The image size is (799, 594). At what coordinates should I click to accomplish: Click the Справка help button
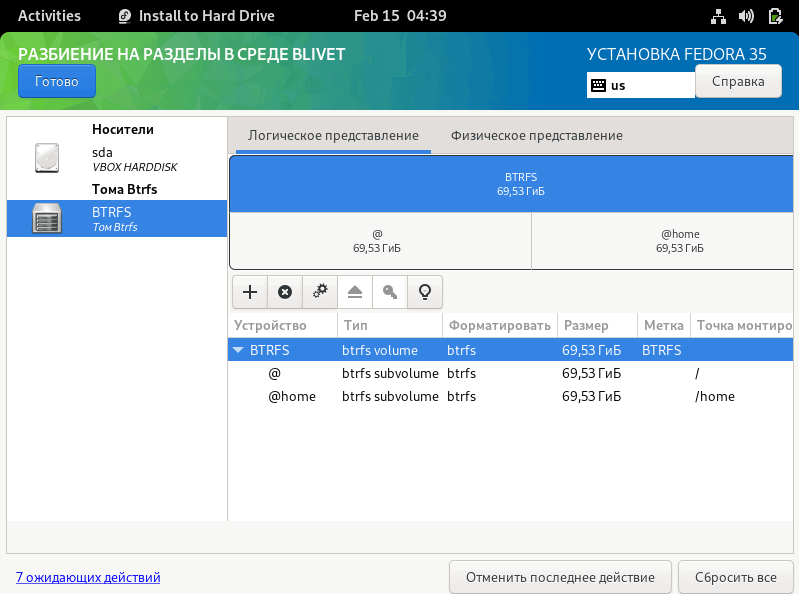coord(738,81)
